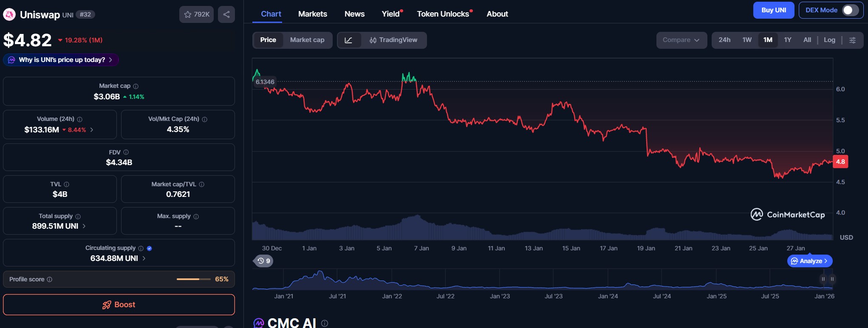Open chart settings sliders icon
Image resolution: width=868 pixels, height=328 pixels.
pos(852,40)
